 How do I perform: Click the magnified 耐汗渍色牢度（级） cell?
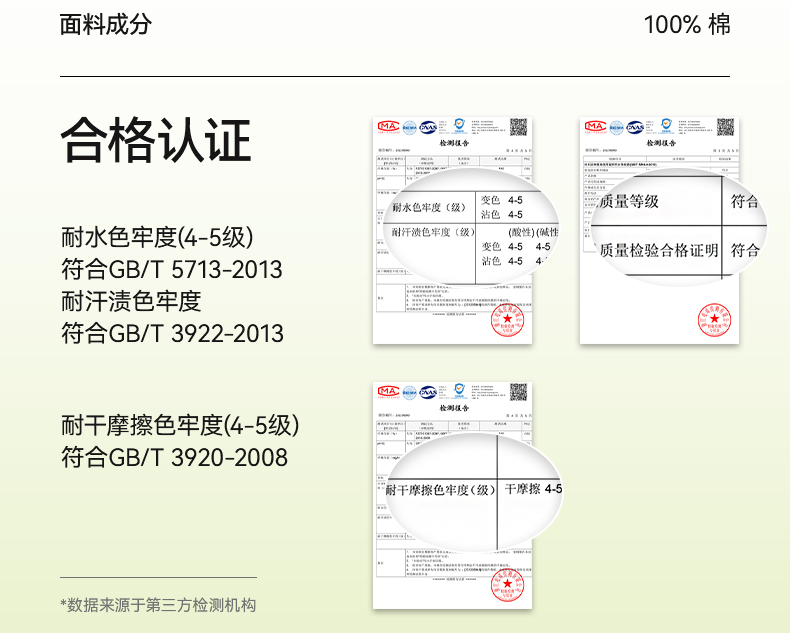pos(434,232)
